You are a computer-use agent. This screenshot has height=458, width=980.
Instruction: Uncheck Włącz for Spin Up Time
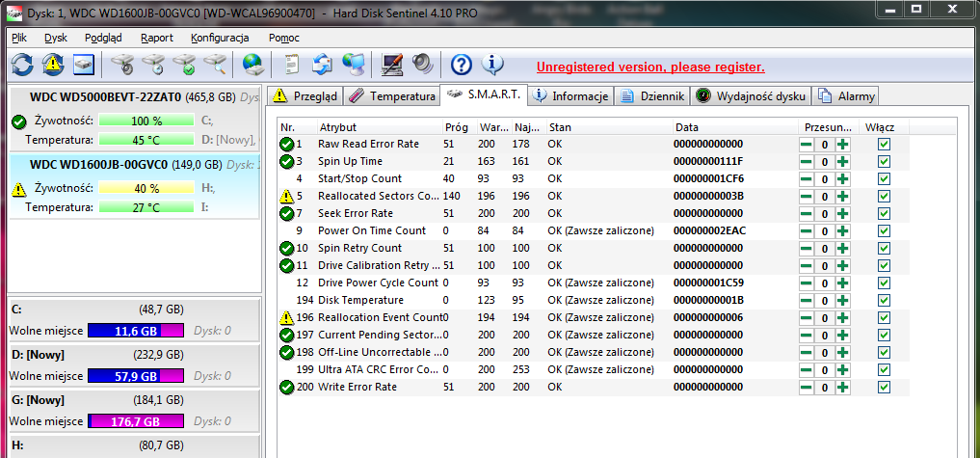pos(884,161)
